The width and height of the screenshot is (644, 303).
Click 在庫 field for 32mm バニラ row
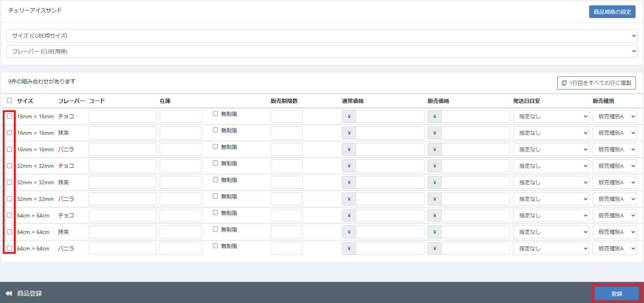pos(181,199)
